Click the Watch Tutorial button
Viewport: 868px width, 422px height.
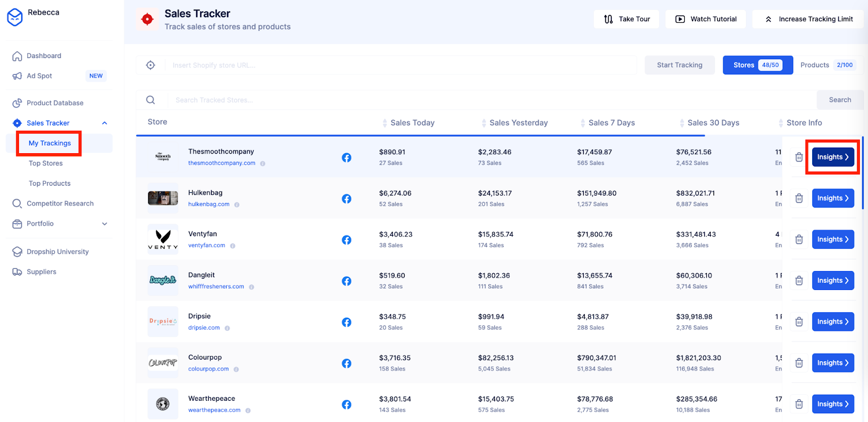[x=706, y=19]
